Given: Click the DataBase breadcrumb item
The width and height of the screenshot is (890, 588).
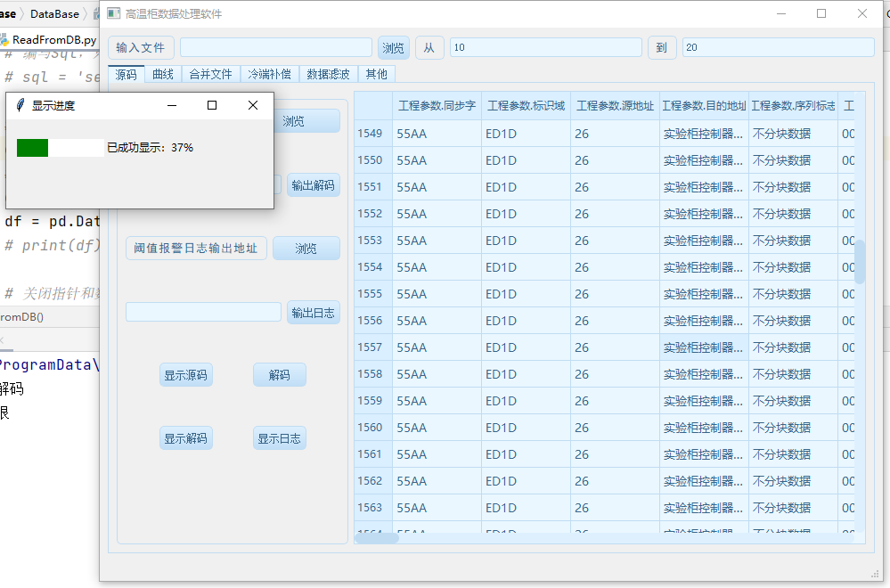Looking at the screenshot, I should 54,13.
